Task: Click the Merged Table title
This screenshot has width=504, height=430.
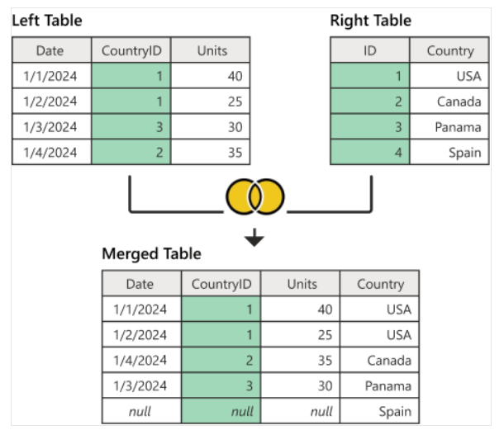Action: coord(151,253)
